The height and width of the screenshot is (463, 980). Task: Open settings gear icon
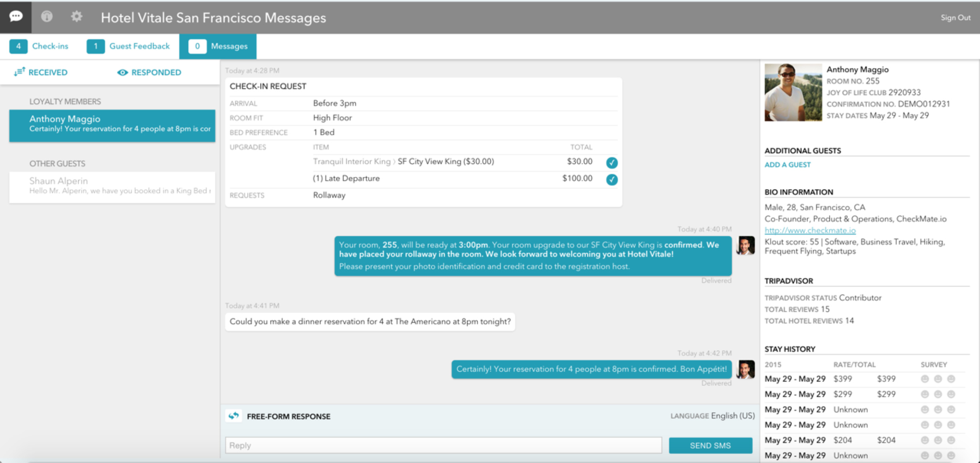pyautogui.click(x=76, y=17)
